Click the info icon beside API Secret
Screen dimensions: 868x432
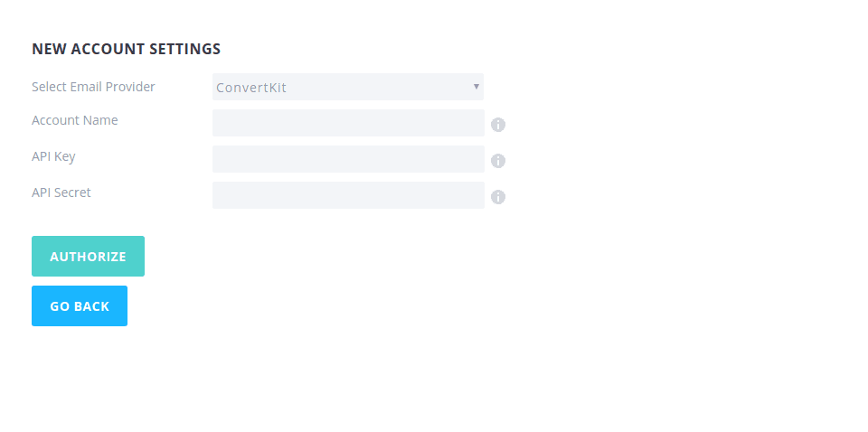498,197
